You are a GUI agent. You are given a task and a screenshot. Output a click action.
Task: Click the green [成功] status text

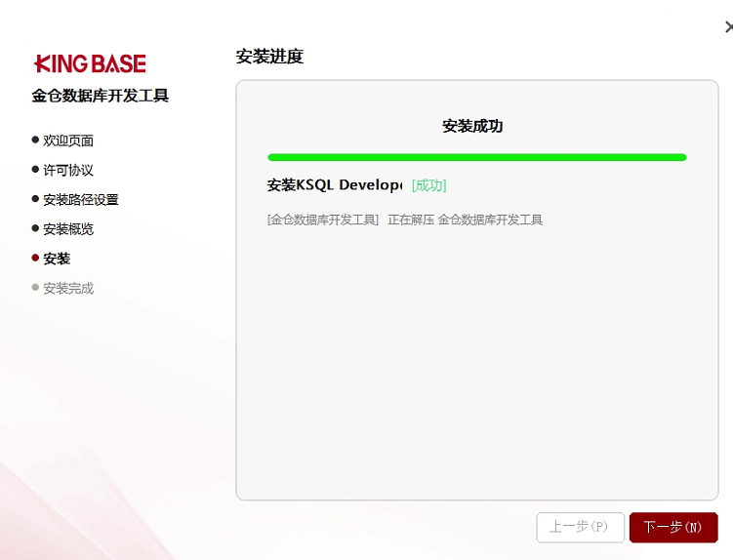click(x=428, y=185)
